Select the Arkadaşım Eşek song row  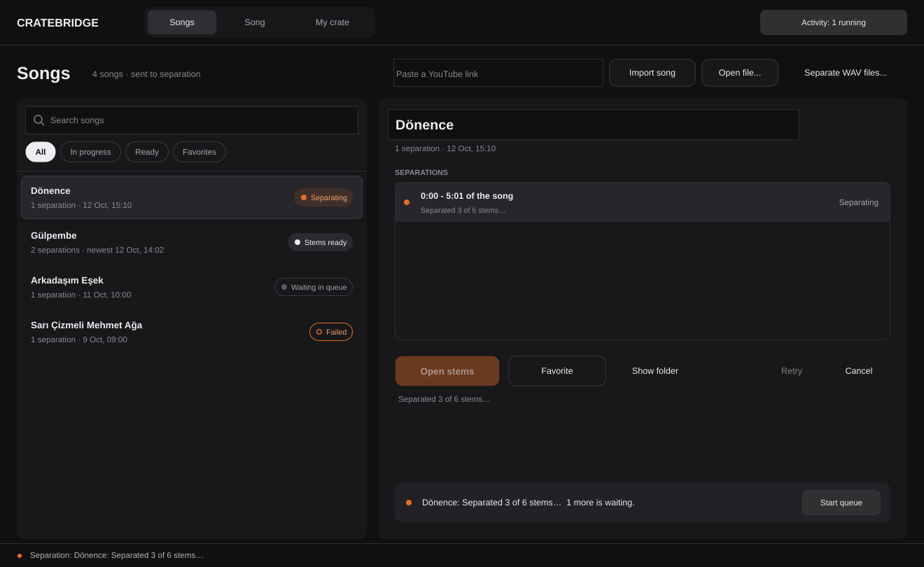pyautogui.click(x=192, y=287)
